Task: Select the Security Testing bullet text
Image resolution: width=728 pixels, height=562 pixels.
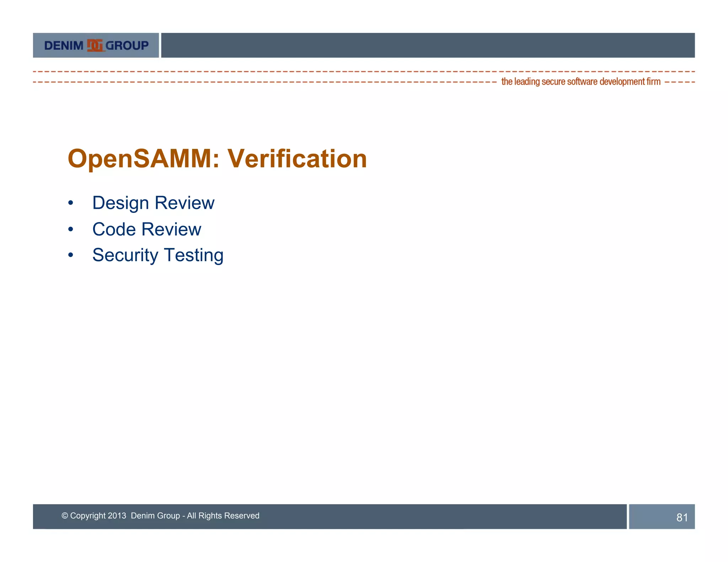Action: pyautogui.click(x=158, y=255)
